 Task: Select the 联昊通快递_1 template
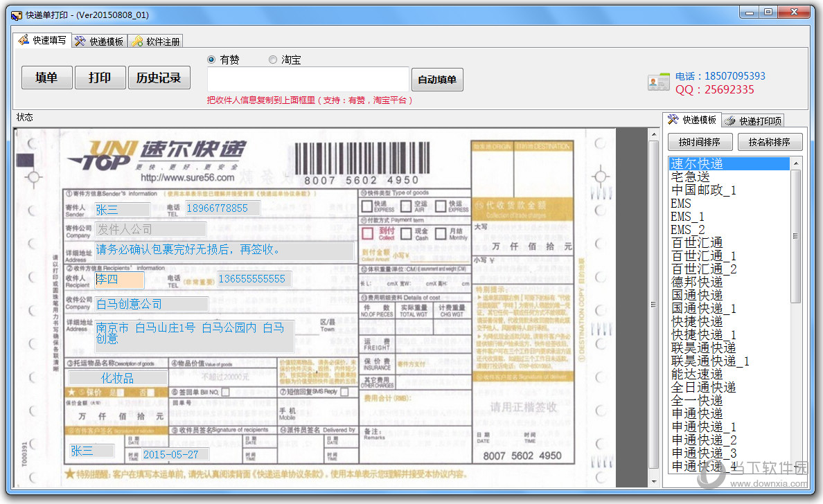(729, 361)
